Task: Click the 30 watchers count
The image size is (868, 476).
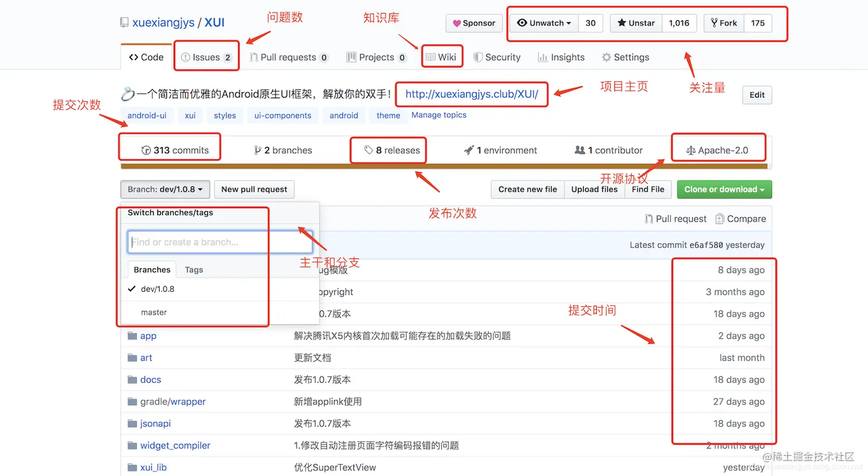Action: click(x=591, y=23)
